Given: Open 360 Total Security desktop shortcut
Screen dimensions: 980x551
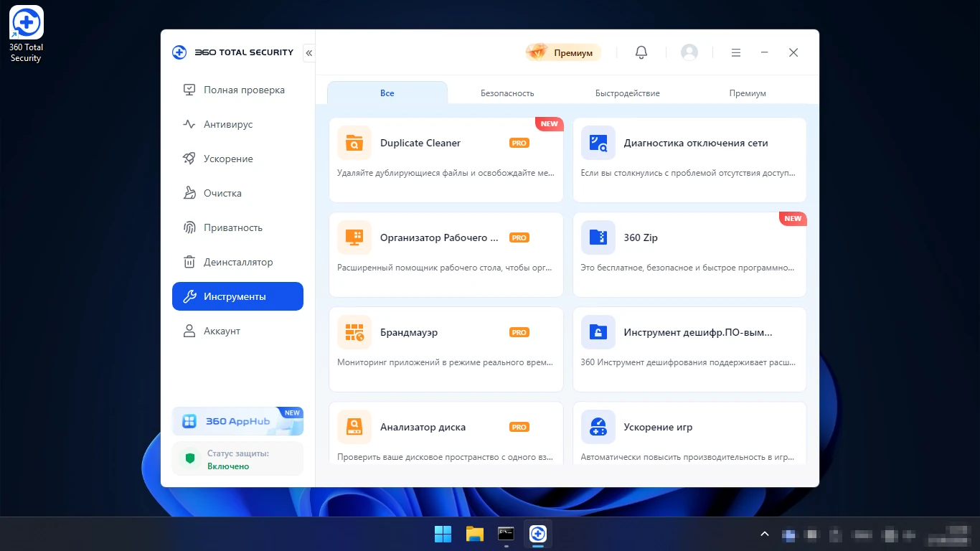Looking at the screenshot, I should 26,34.
